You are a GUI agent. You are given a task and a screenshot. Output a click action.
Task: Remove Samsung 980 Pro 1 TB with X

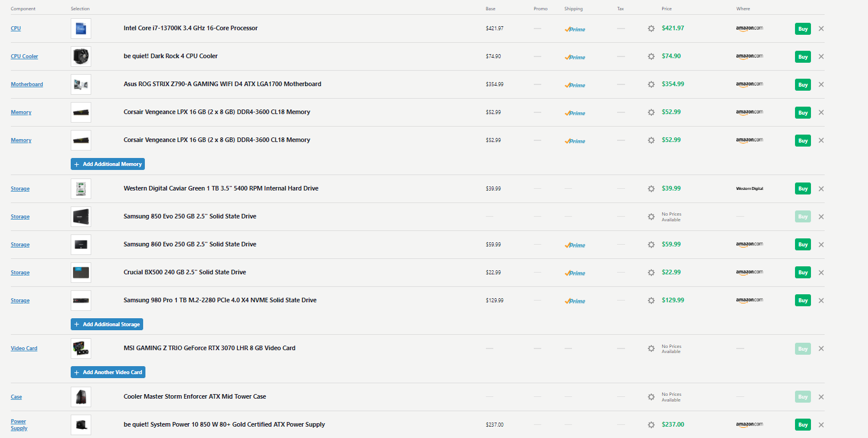pos(821,301)
